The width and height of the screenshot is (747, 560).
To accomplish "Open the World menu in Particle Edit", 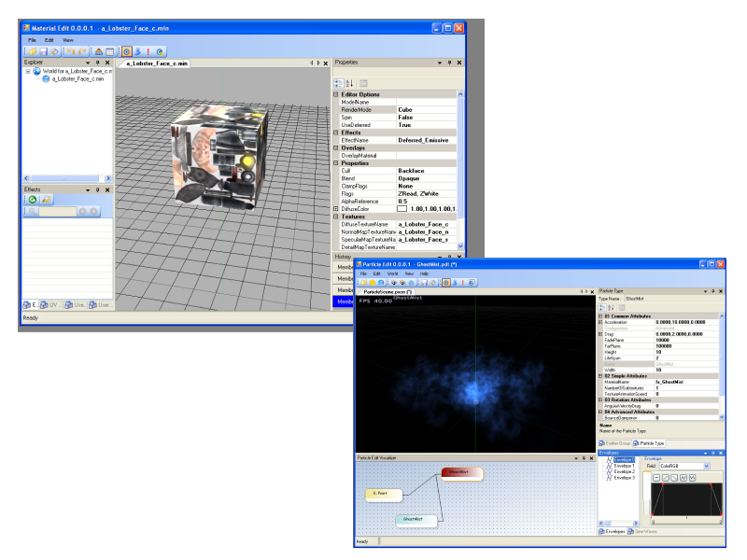I will 392,273.
